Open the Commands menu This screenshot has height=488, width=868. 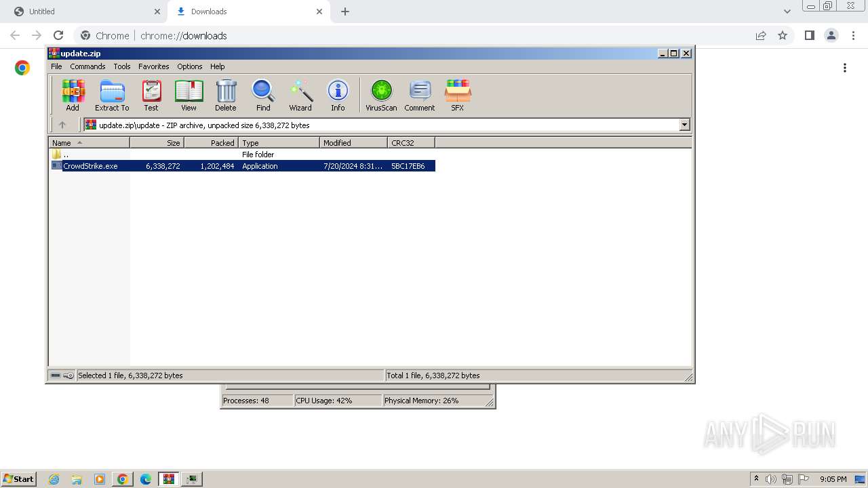(87, 66)
